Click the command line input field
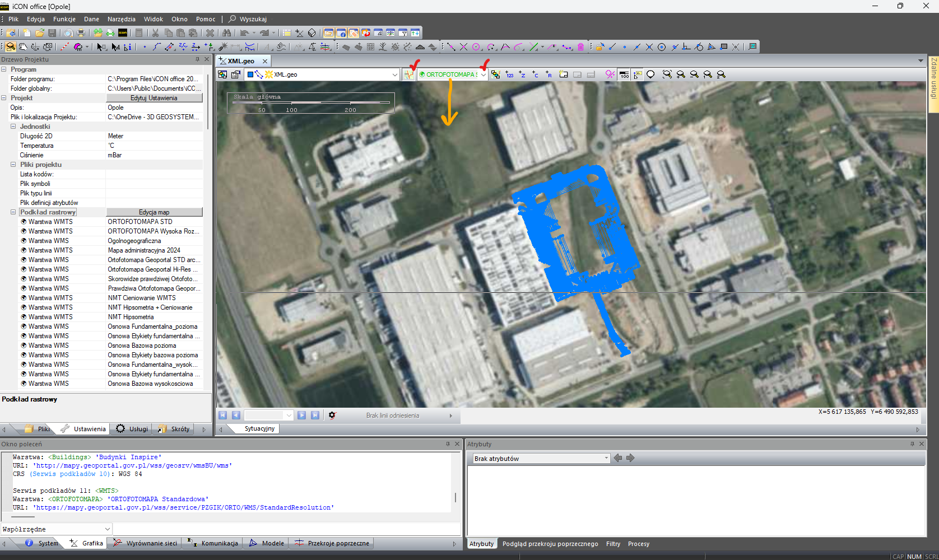This screenshot has height=560, width=939. pos(286,529)
